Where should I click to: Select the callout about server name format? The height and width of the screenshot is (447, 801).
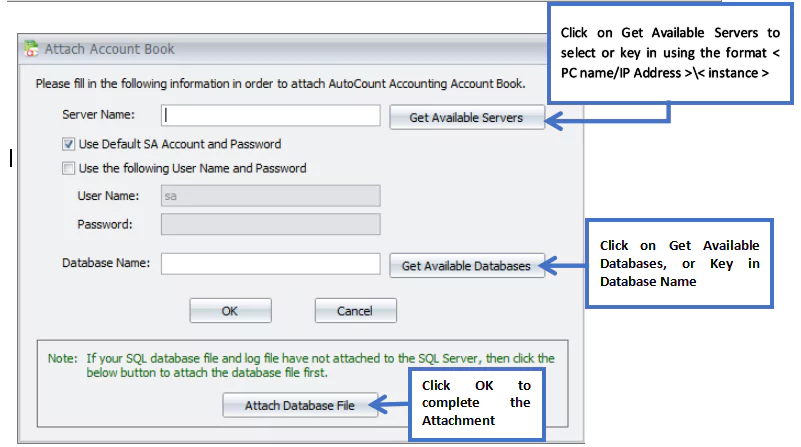pyautogui.click(x=670, y=53)
